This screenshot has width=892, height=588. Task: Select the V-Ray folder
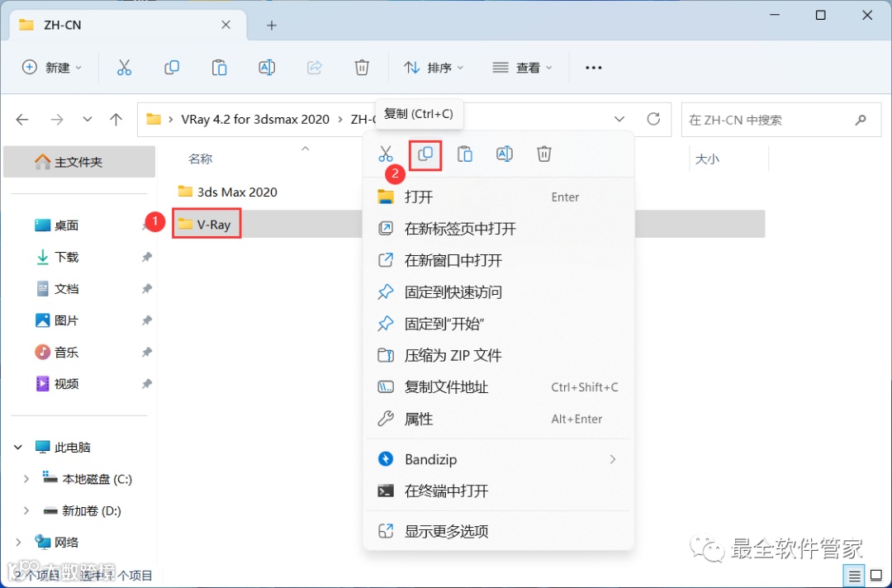pyautogui.click(x=205, y=224)
